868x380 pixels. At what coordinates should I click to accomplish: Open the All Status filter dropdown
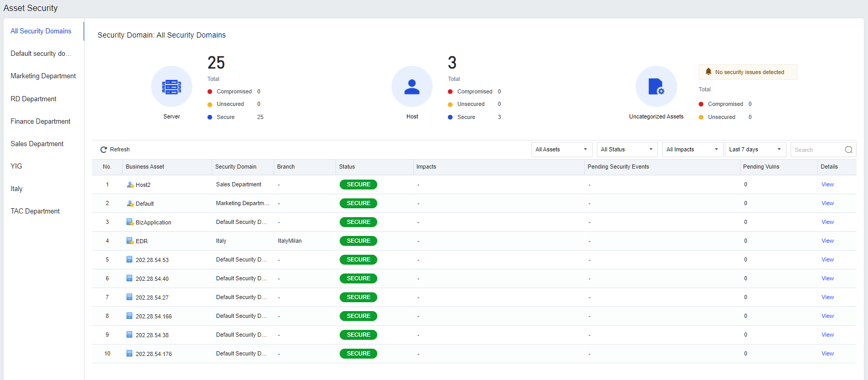click(x=627, y=149)
